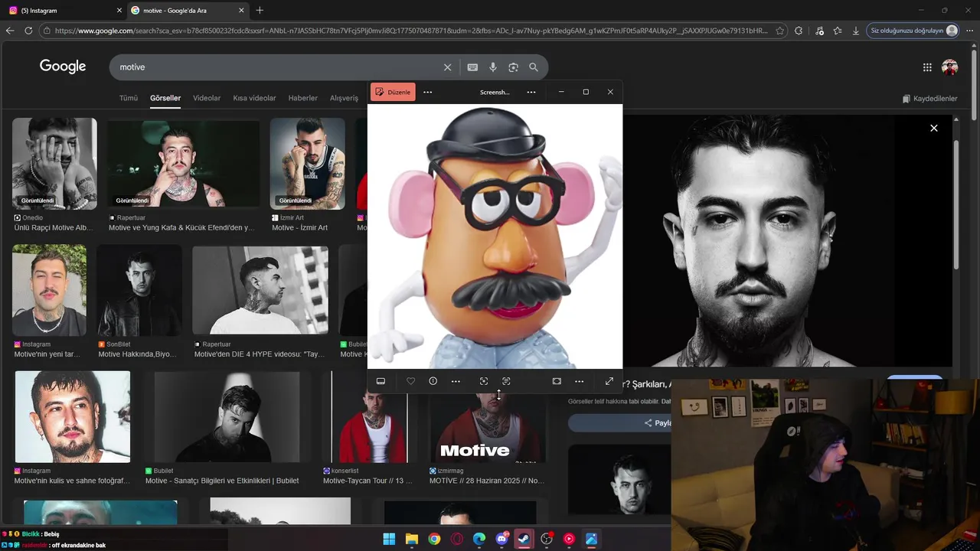Open the Google apps grid
The image size is (980, 551).
tap(927, 67)
